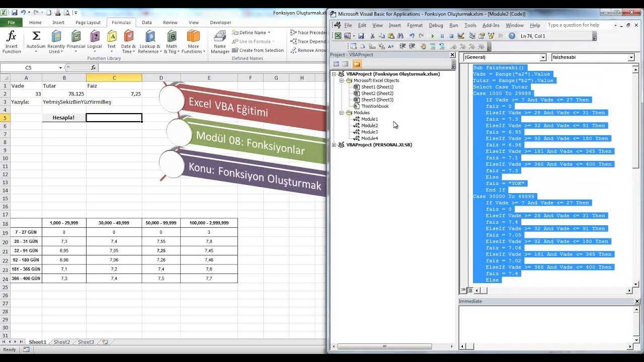Switch to the Sheet2 worksheet tab
This screenshot has height=362, width=644.
pyautogui.click(x=62, y=342)
